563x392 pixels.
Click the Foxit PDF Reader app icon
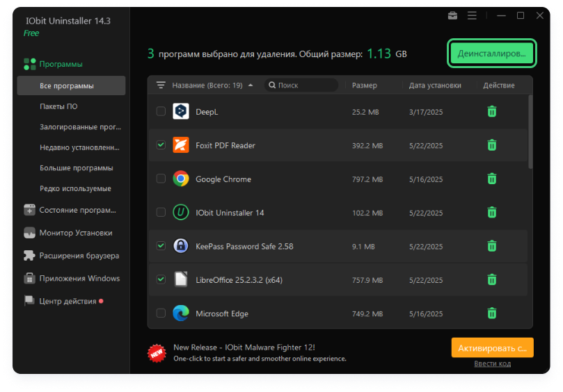click(181, 145)
